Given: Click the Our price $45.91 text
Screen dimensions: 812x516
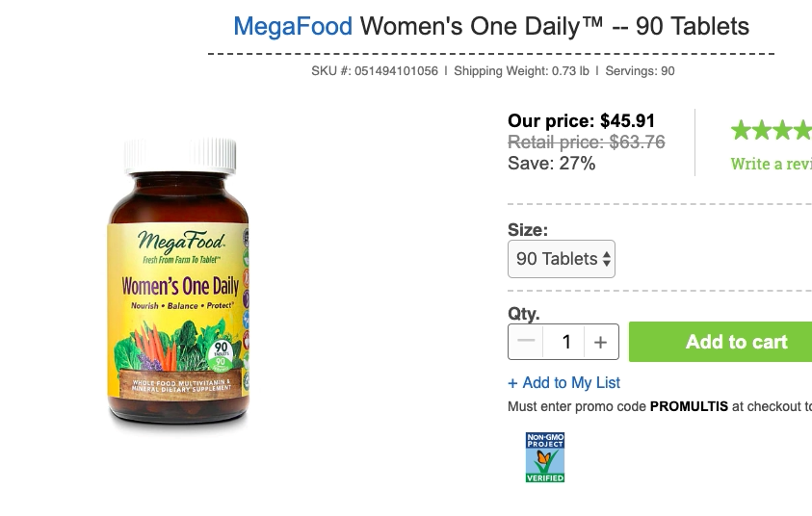Looking at the screenshot, I should pyautogui.click(x=581, y=121).
